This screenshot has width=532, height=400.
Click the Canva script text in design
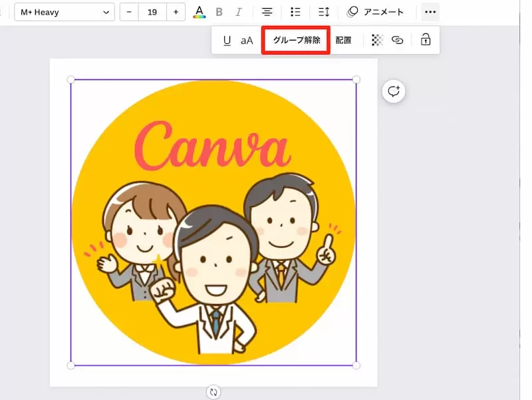coord(213,146)
